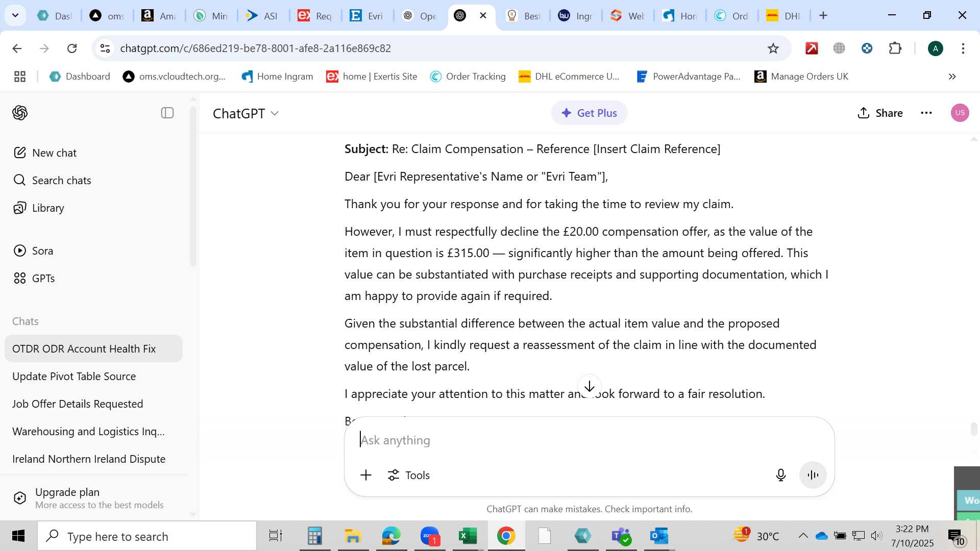Select the OTDR ODR Account Health Fix chat
This screenshot has width=980, height=551.
click(x=93, y=348)
